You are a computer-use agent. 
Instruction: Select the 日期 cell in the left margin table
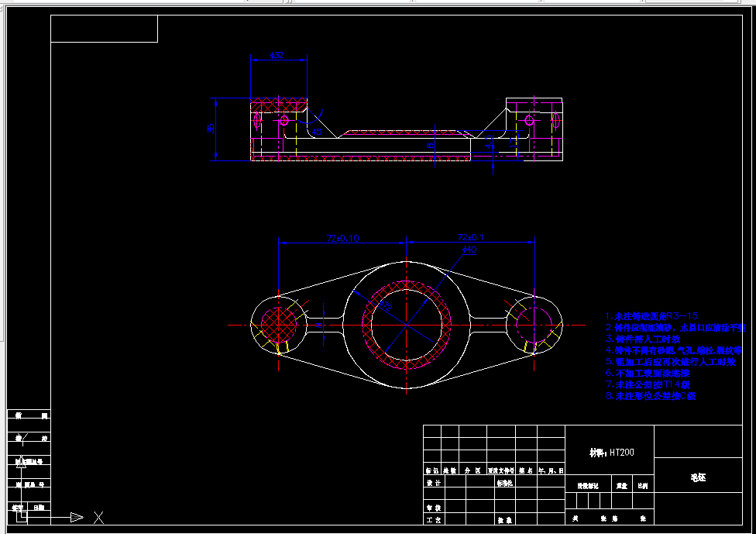click(x=39, y=507)
